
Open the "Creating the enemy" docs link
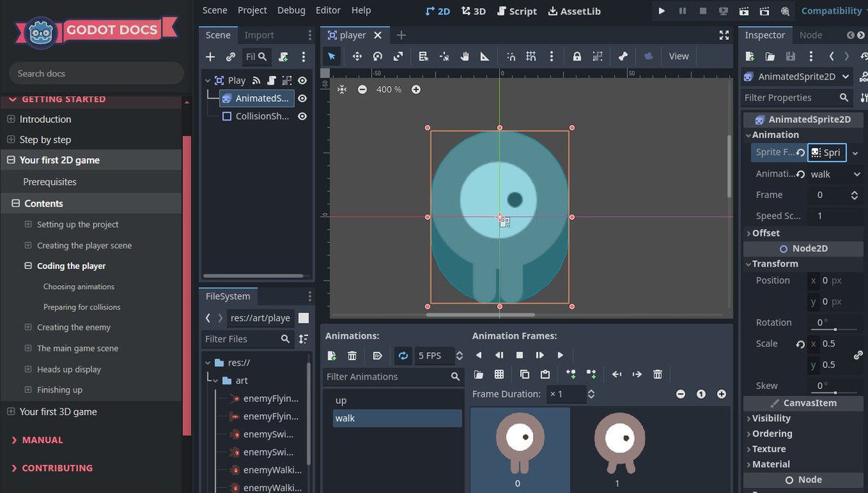click(74, 327)
